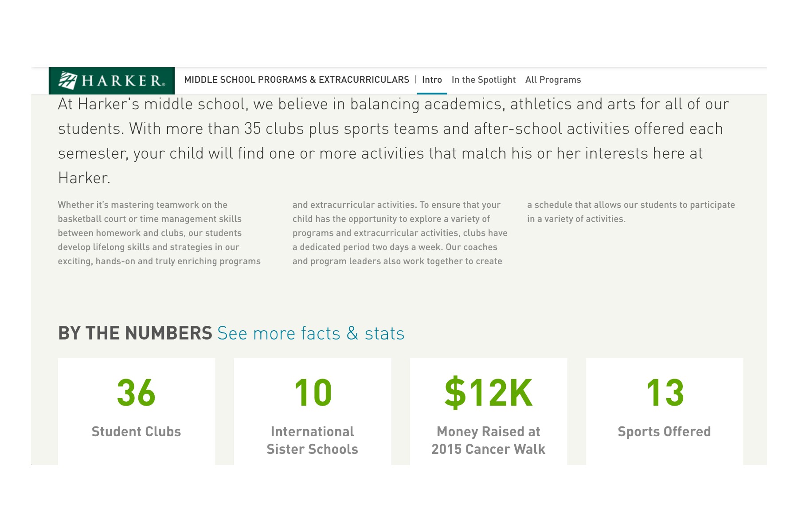Click the $12K Cancer Walk card
The width and height of the screenshot is (798, 532).
click(x=489, y=411)
